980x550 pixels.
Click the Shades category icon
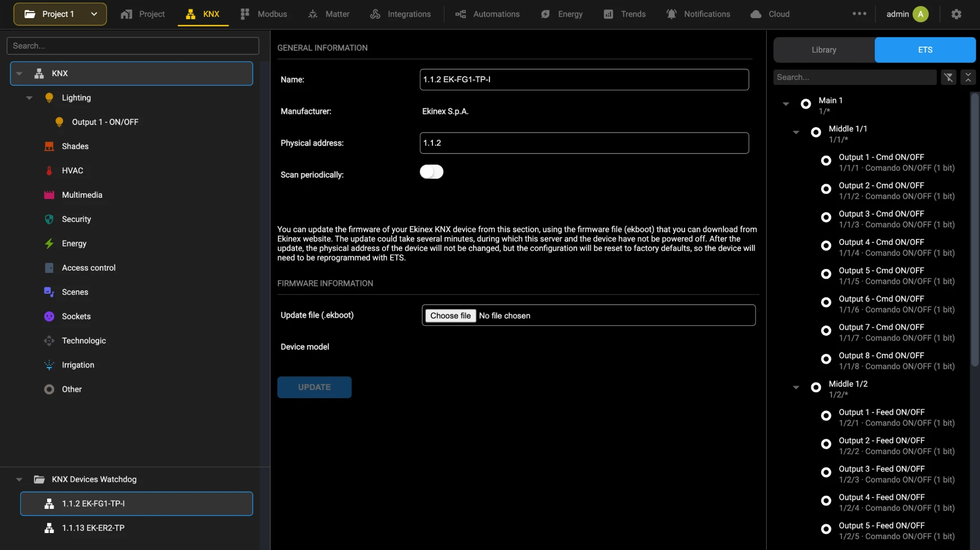click(x=49, y=146)
